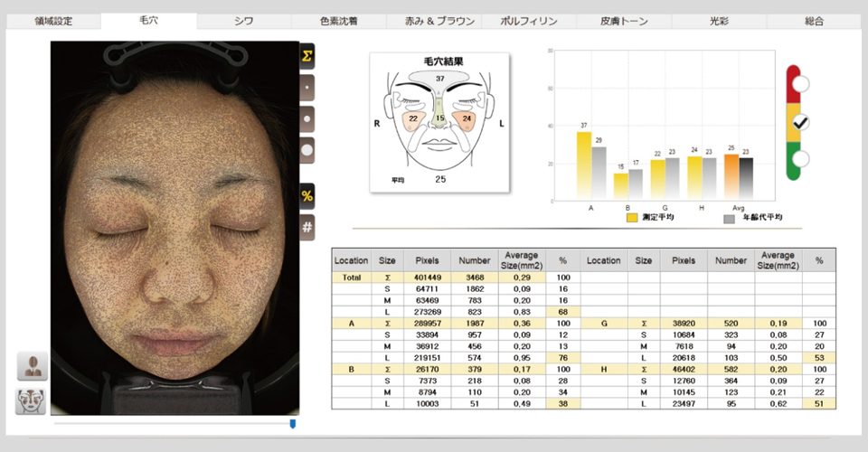Screen dimensions: 868x452
Task: Select the green level radio circle
Action: click(800, 159)
